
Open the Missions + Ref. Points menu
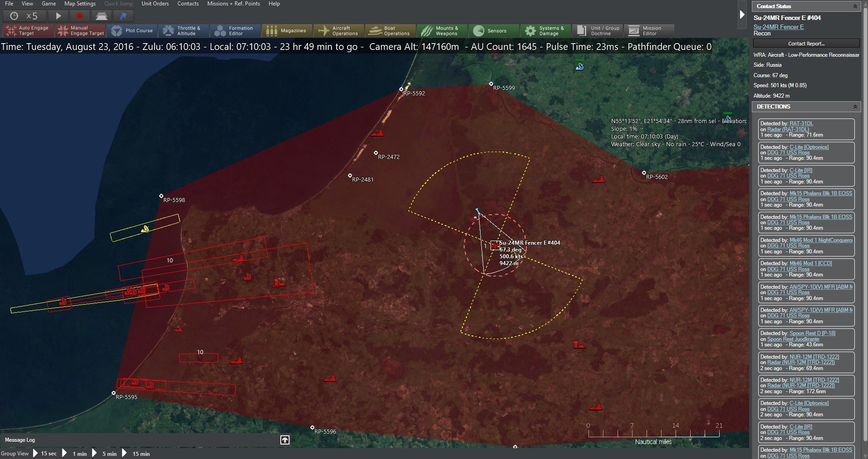(x=234, y=3)
